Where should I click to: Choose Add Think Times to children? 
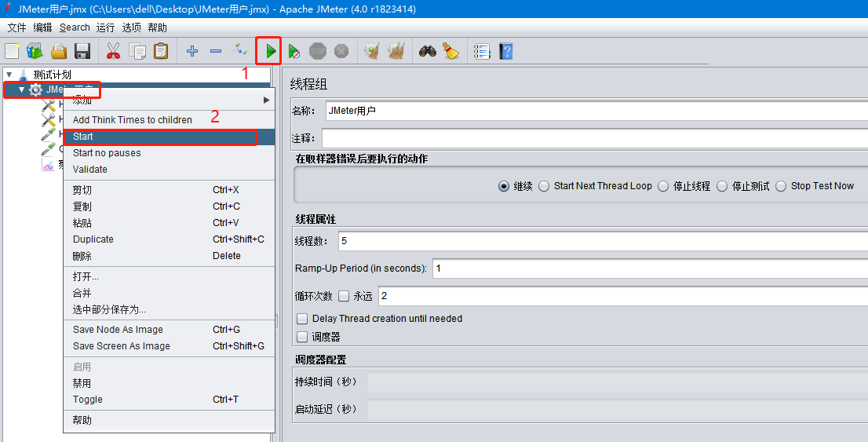(x=170, y=119)
